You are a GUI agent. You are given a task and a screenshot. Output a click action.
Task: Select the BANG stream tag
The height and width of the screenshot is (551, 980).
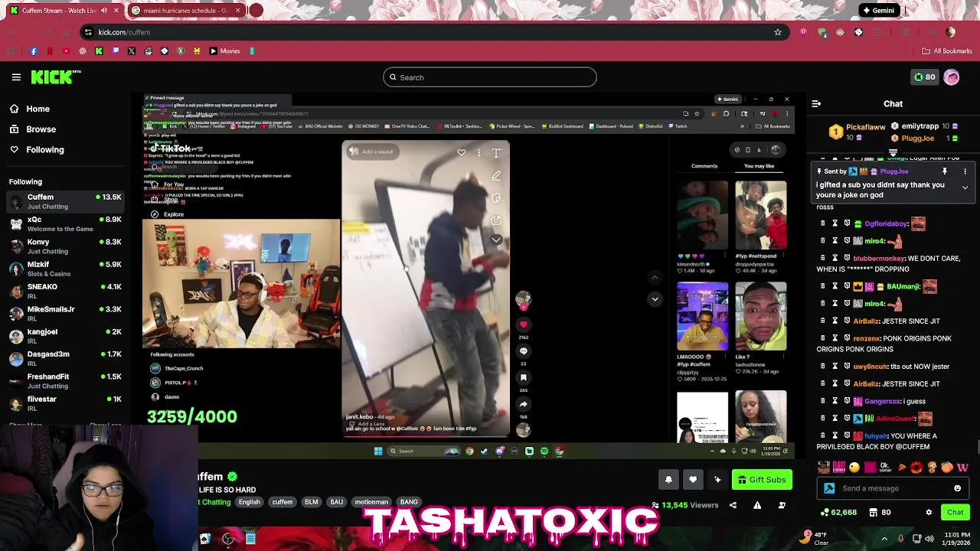409,502
